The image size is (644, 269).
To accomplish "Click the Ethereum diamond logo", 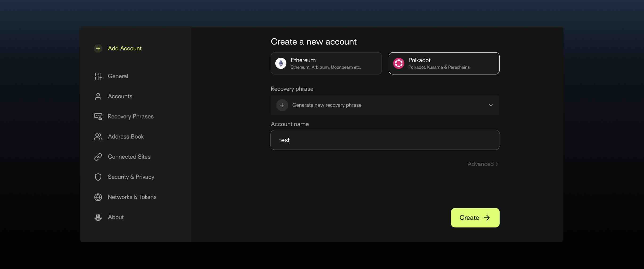I will (x=281, y=63).
